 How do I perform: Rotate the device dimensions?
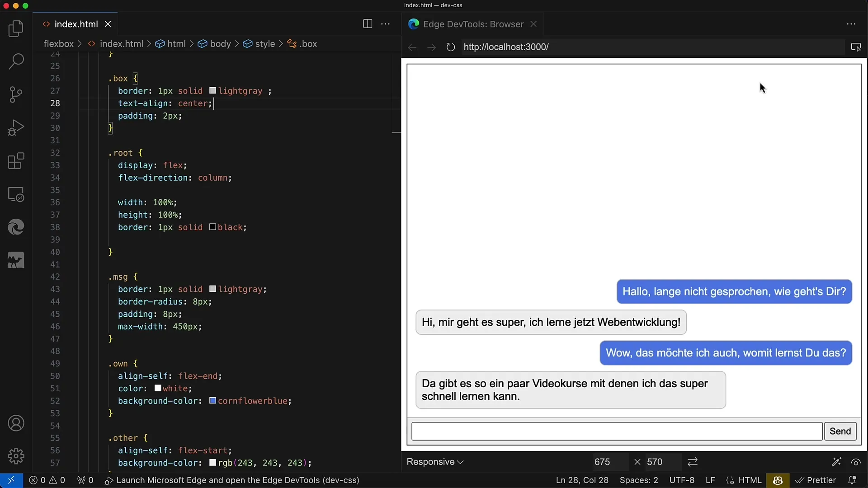click(693, 462)
